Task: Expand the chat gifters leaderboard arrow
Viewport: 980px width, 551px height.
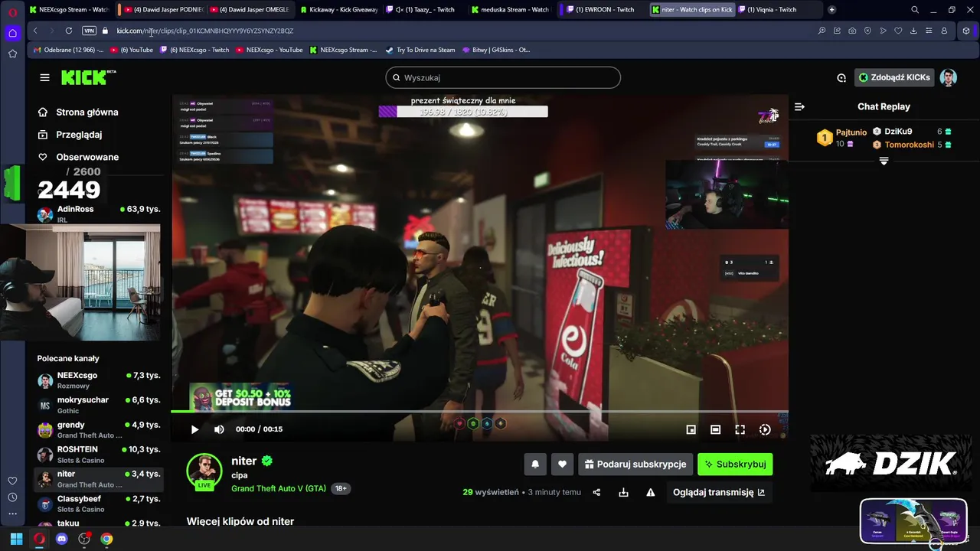Action: pyautogui.click(x=884, y=161)
